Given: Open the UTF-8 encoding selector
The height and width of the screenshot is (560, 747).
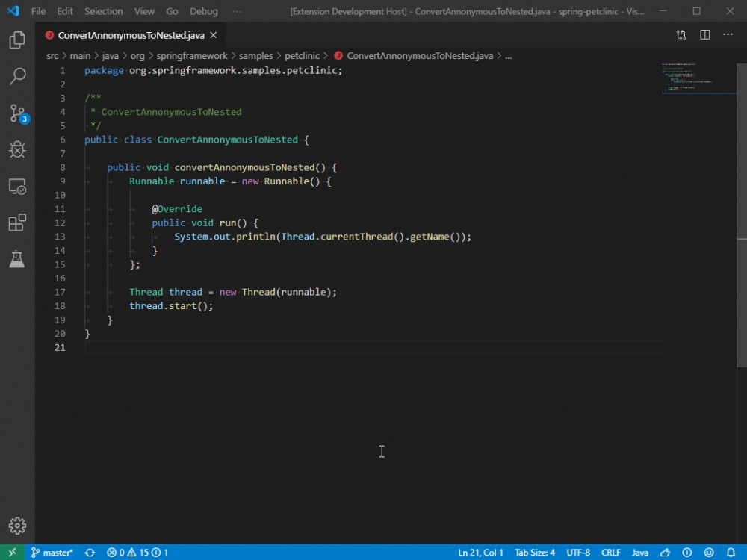Looking at the screenshot, I should click(x=578, y=552).
